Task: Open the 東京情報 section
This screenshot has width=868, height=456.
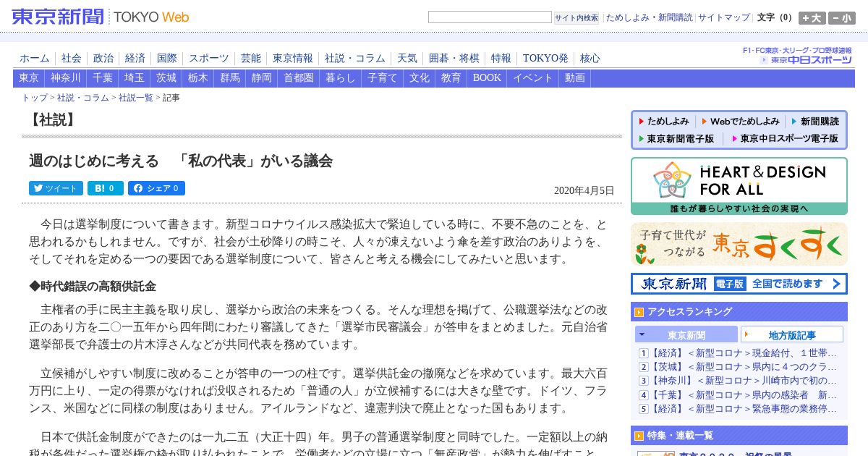Action: (293, 58)
